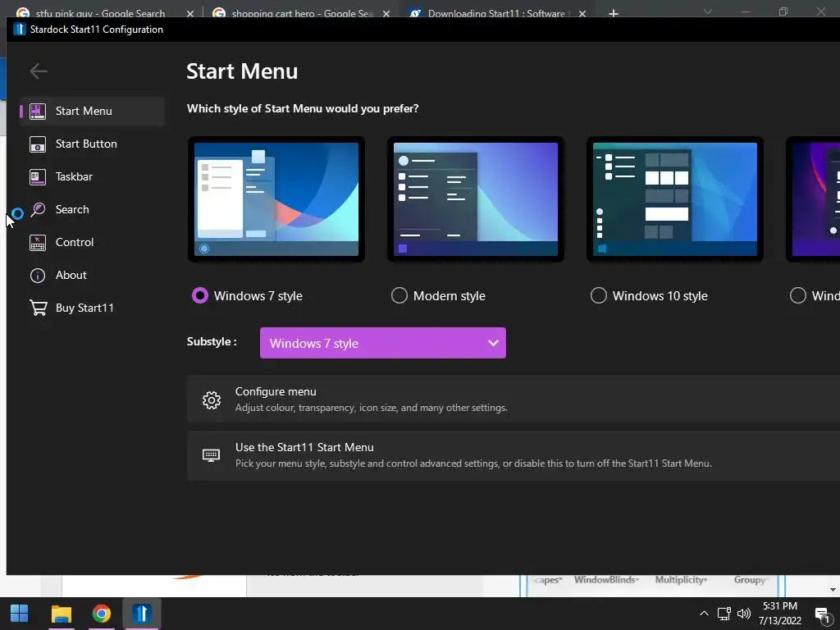This screenshot has width=840, height=630.
Task: Click Groupy link in Chrome page
Action: click(x=751, y=580)
